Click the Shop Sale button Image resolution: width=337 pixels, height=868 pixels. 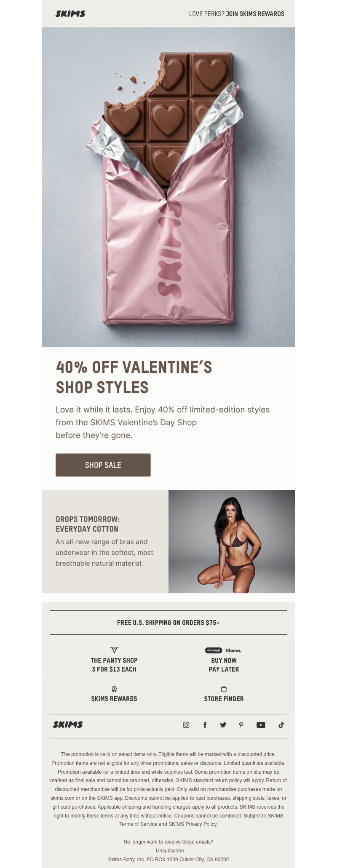pyautogui.click(x=103, y=465)
